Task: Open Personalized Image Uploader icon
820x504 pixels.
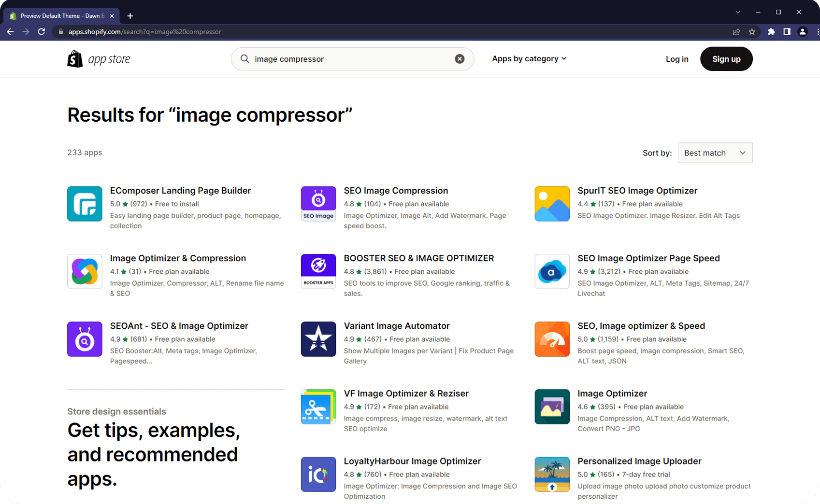Action: [552, 474]
